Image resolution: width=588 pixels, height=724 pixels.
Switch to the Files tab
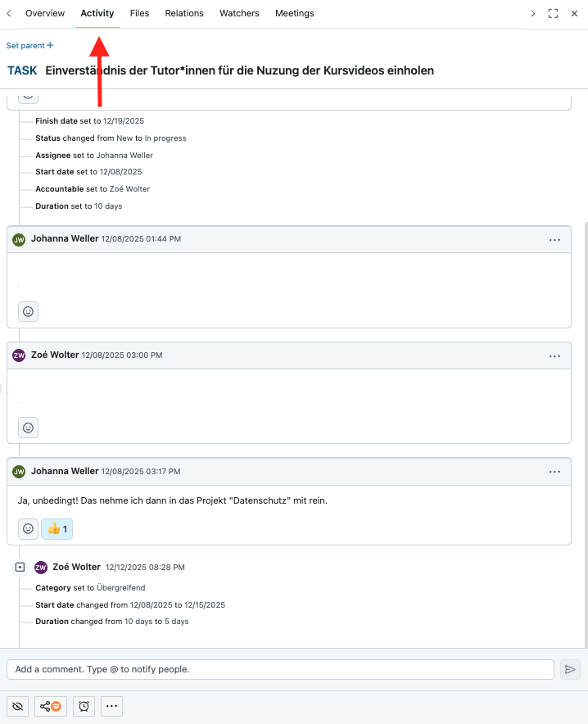139,13
